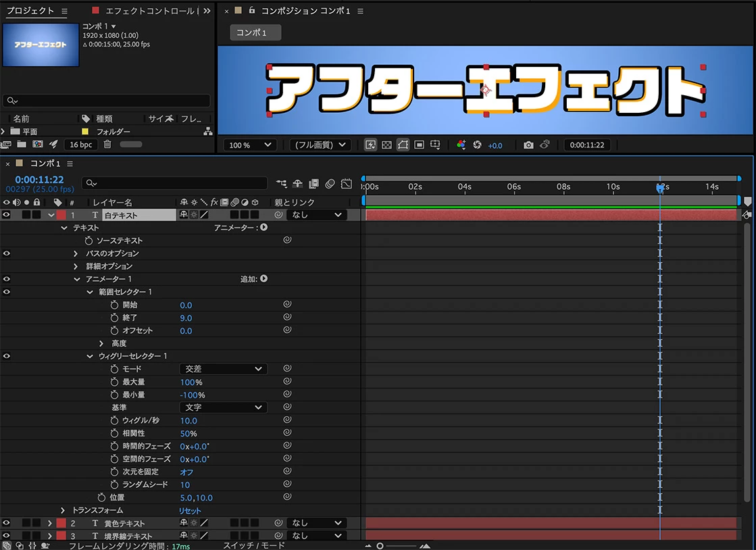
Task: Expand the 黄色テキスト layer
Action: 50,523
